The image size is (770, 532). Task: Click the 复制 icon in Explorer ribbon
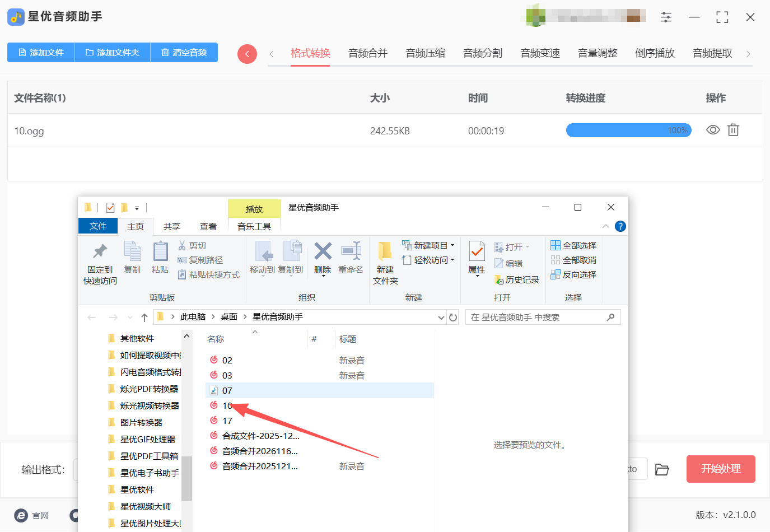(x=132, y=251)
